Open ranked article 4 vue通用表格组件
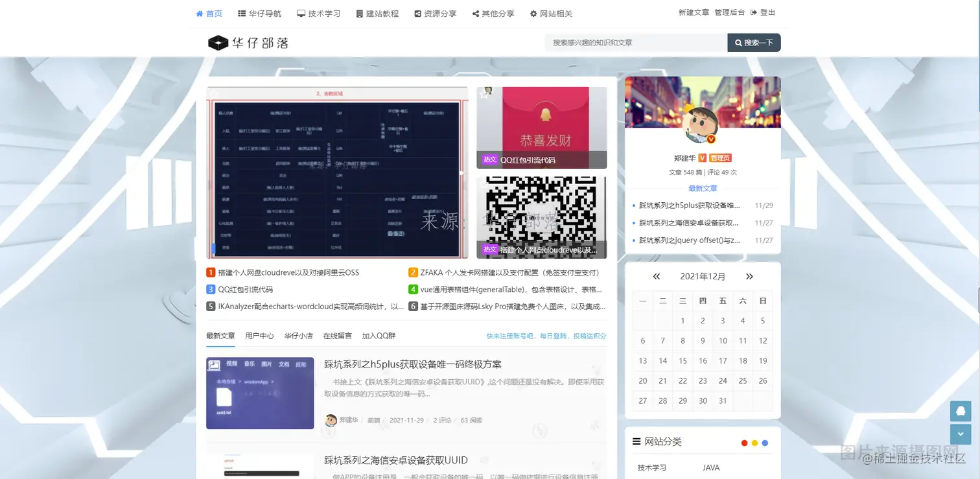The width and height of the screenshot is (980, 479). click(511, 290)
